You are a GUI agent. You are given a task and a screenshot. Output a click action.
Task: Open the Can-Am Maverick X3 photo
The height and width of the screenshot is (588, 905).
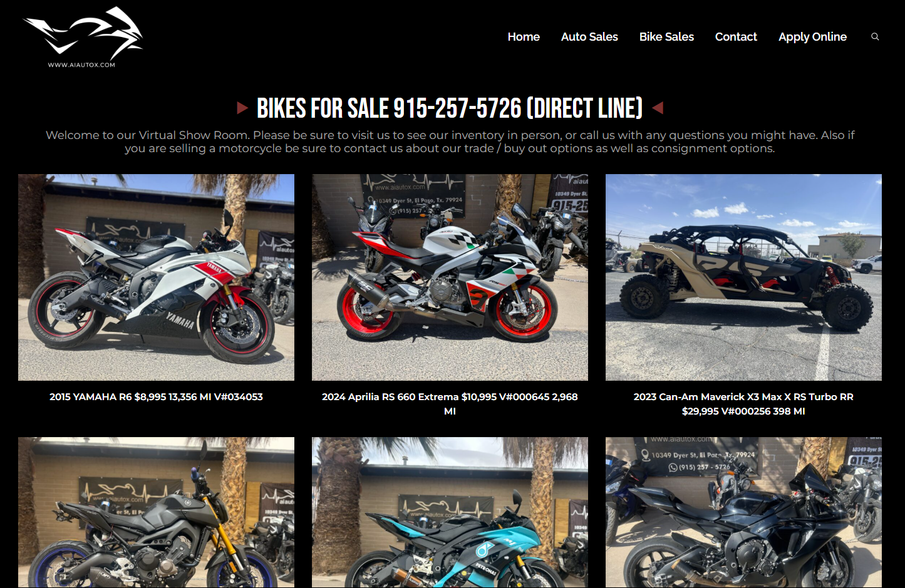point(743,277)
